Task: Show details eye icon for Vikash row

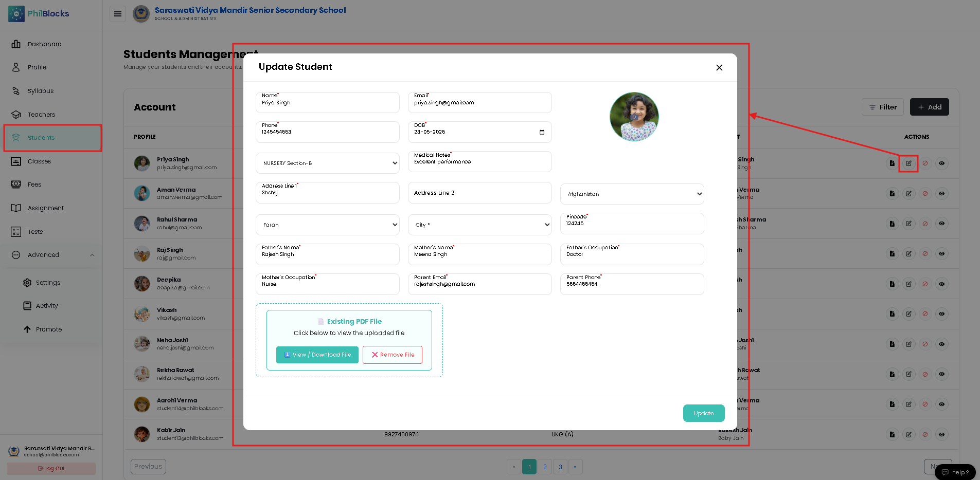Action: (x=941, y=314)
